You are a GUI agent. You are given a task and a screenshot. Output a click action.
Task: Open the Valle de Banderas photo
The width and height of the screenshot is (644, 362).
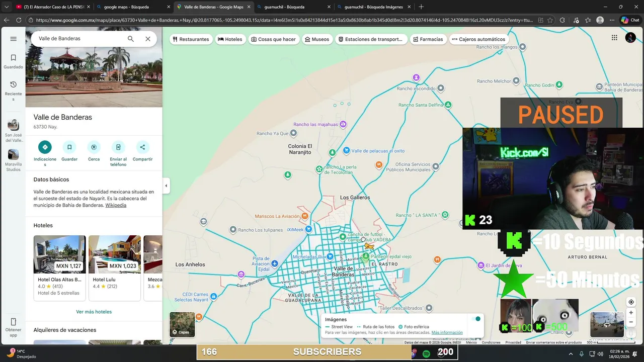94,67
